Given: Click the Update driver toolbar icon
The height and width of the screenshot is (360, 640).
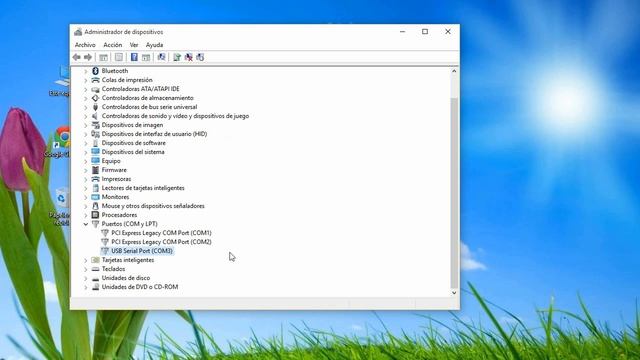Looking at the screenshot, I should pyautogui.click(x=177, y=57).
